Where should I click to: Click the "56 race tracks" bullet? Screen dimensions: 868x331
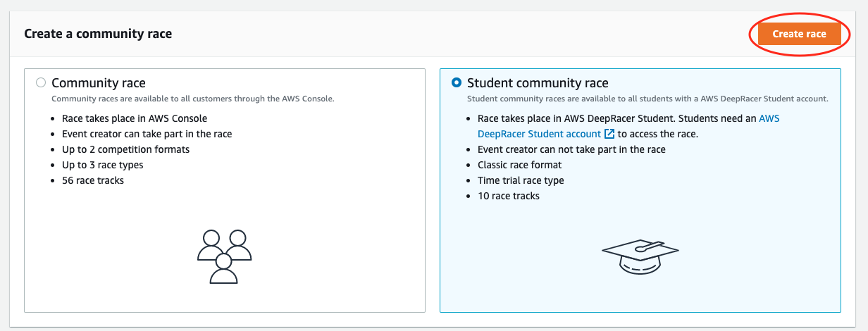(92, 180)
